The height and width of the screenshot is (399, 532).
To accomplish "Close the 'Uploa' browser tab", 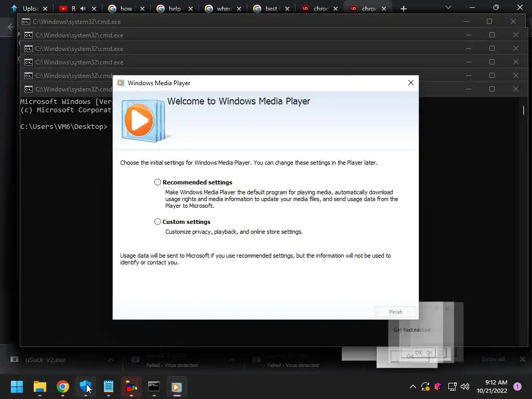I will click(x=45, y=9).
